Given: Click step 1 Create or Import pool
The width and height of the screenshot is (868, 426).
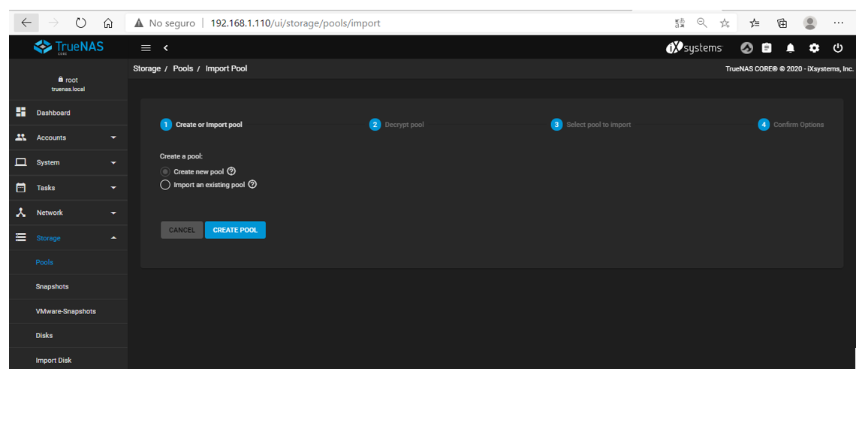Looking at the screenshot, I should coord(201,125).
